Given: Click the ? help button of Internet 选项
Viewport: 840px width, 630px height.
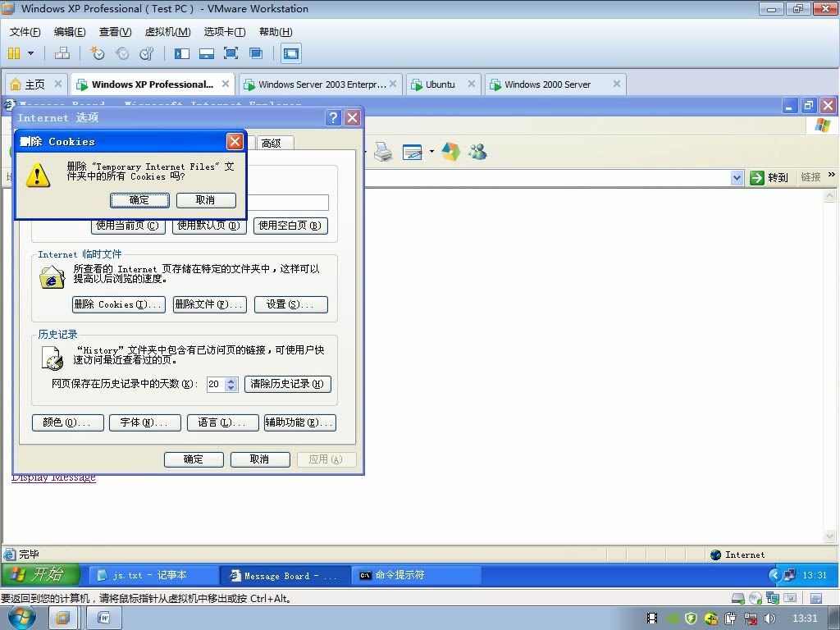Looking at the screenshot, I should [333, 117].
